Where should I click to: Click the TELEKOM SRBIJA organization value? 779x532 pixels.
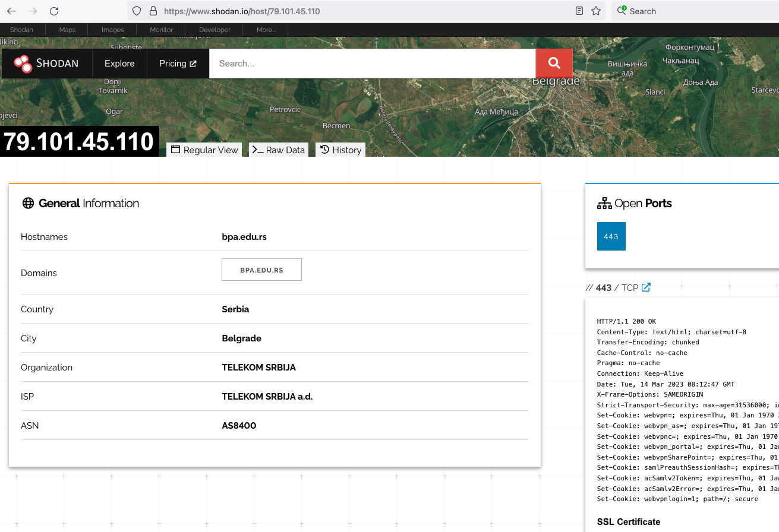[x=258, y=368]
